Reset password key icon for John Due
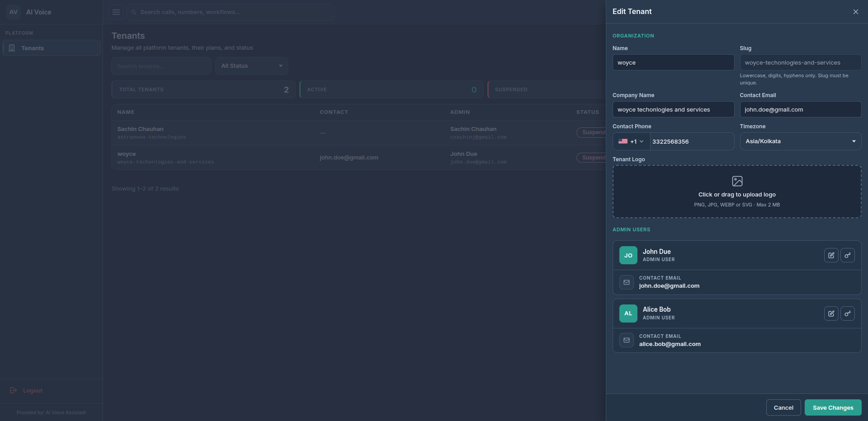The height and width of the screenshot is (421, 868). 847,255
